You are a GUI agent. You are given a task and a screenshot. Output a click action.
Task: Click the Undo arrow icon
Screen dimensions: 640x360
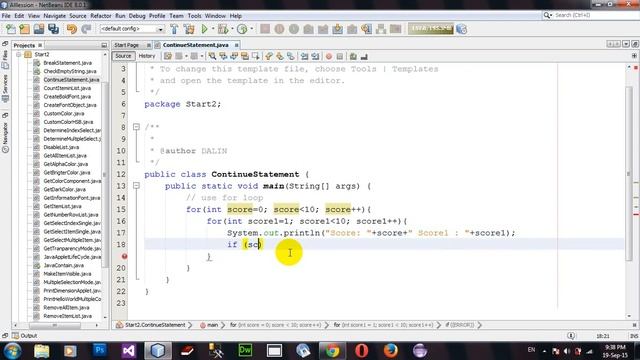(x=72, y=29)
